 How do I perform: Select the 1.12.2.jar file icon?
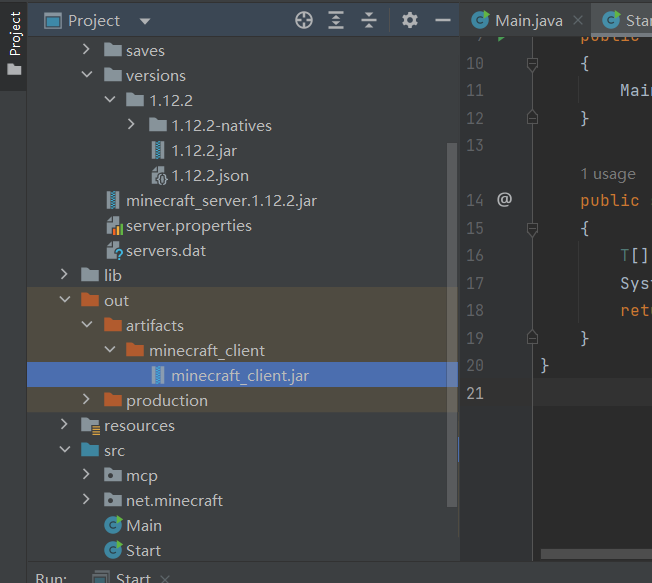click(158, 150)
